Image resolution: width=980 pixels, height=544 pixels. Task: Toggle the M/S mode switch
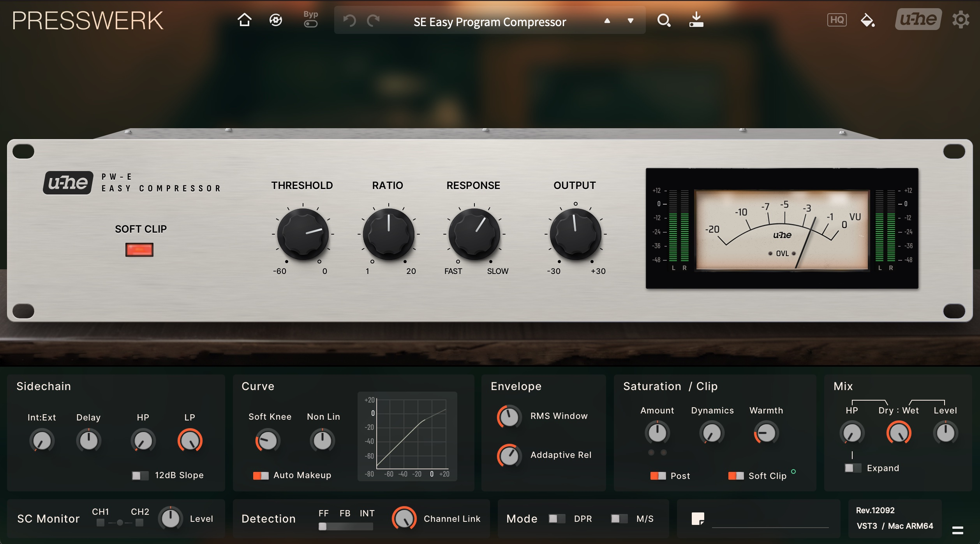[x=619, y=519]
